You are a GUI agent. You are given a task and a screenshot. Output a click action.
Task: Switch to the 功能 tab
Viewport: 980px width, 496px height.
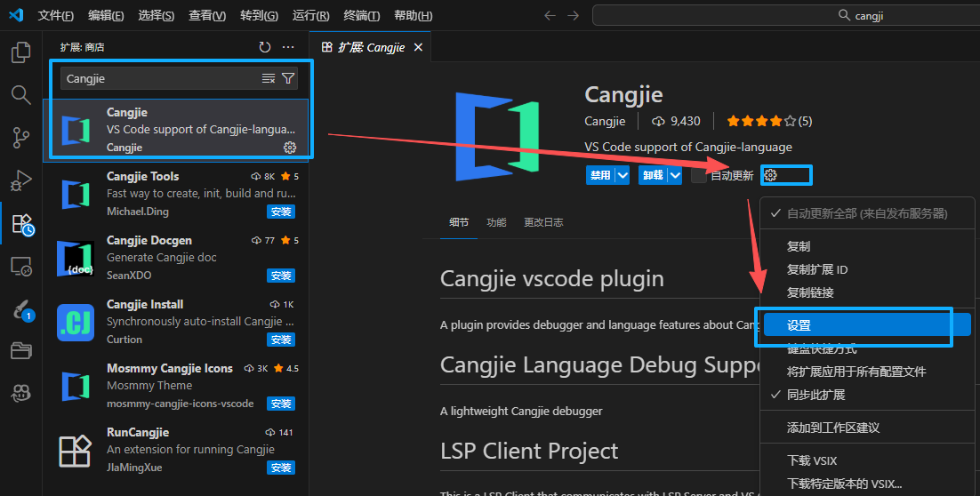(496, 222)
